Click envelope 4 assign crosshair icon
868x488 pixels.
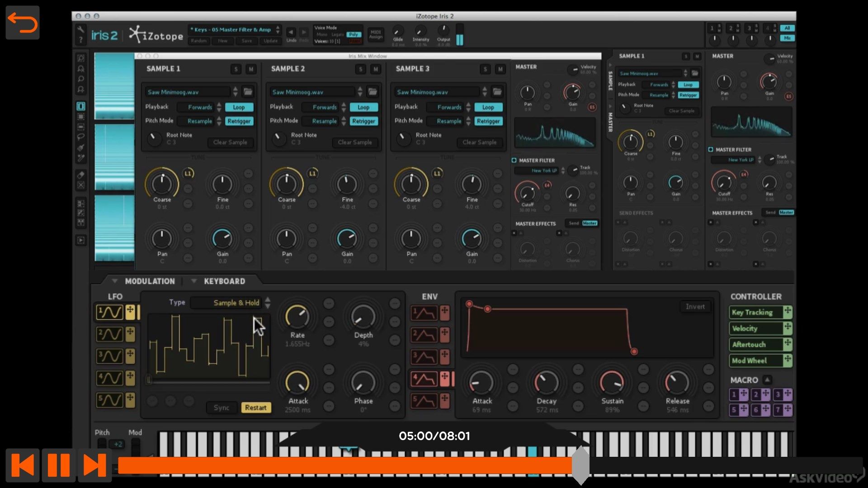point(445,379)
